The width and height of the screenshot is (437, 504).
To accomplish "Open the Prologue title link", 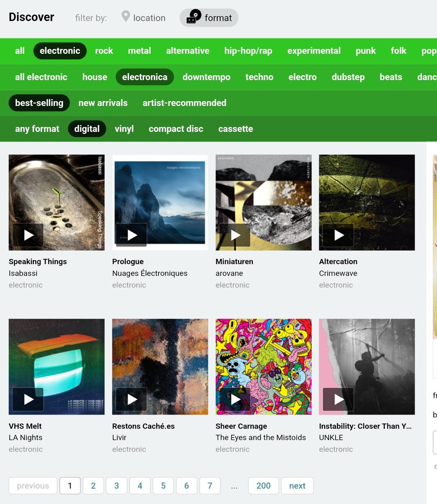I will click(128, 262).
